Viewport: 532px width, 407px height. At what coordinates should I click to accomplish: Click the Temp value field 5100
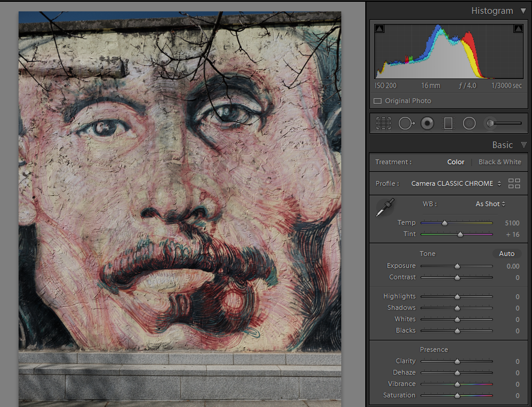(512, 222)
